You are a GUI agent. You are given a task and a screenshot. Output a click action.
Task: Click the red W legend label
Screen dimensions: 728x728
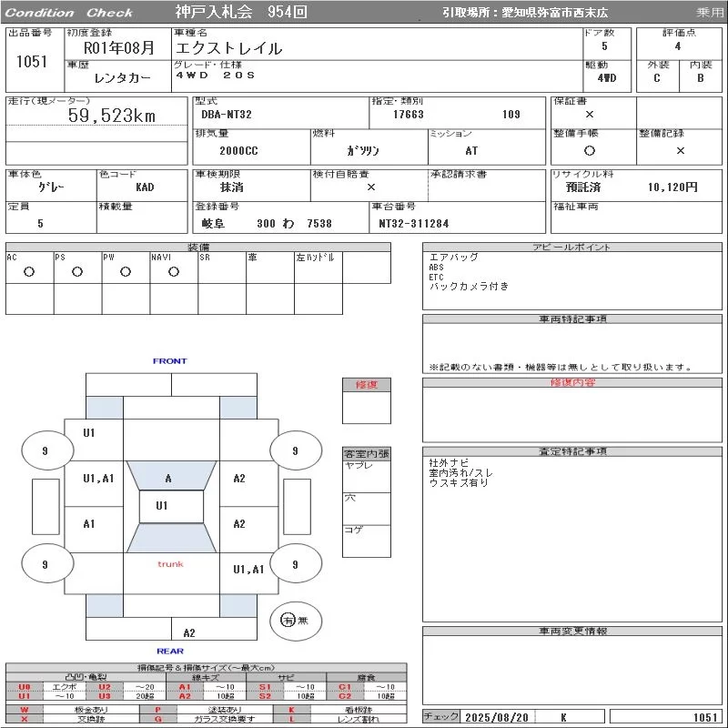[x=25, y=710]
